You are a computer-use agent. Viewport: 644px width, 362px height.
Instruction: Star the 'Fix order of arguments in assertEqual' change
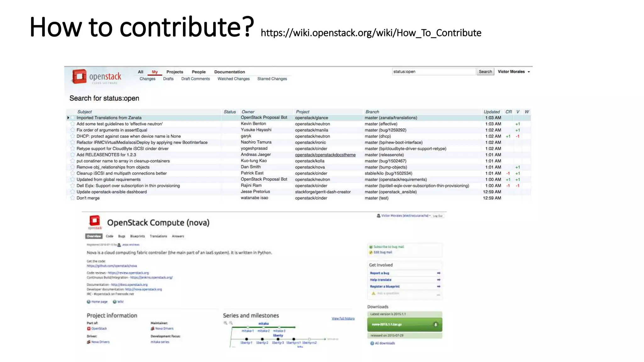point(73,130)
